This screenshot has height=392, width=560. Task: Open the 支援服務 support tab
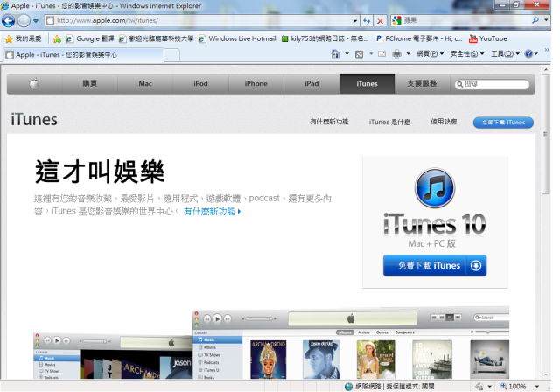[x=422, y=84]
